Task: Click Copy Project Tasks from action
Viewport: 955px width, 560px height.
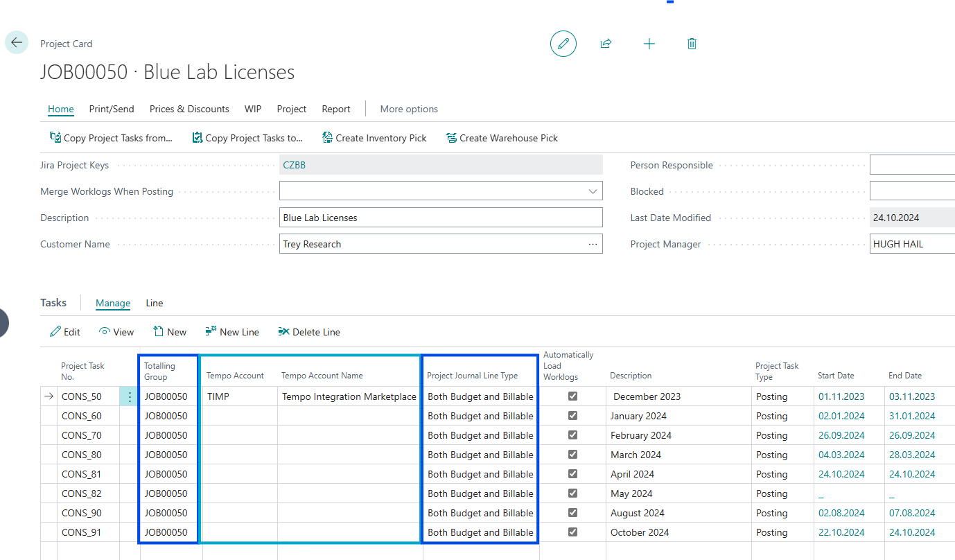Action: 111,138
